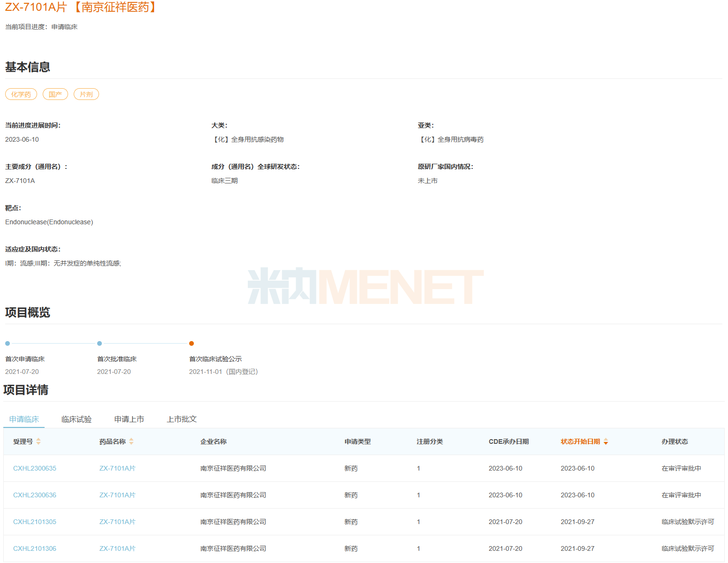Sort table by 受理号 sort arrows
728x563 pixels.
coord(38,441)
